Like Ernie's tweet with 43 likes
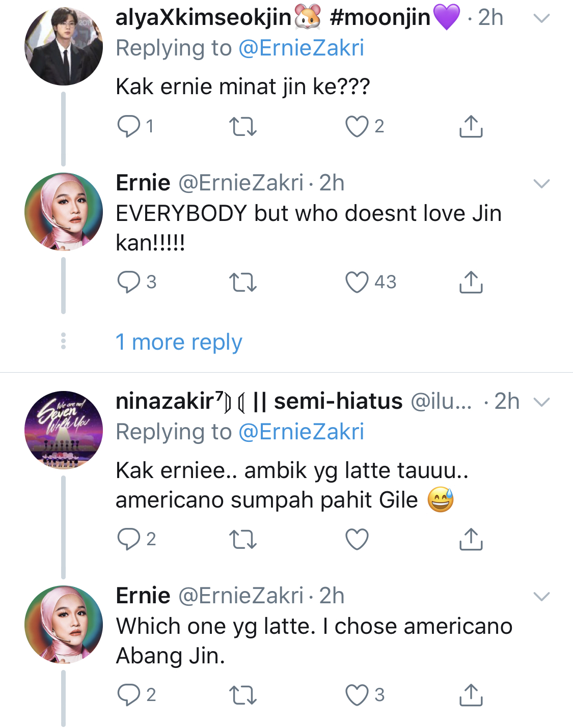 click(357, 282)
